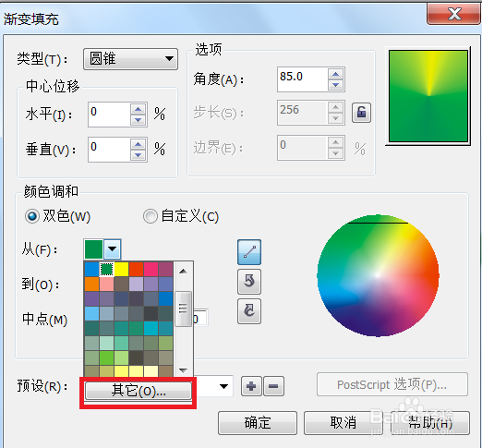Increase the 角度(A) angle value

(335, 74)
